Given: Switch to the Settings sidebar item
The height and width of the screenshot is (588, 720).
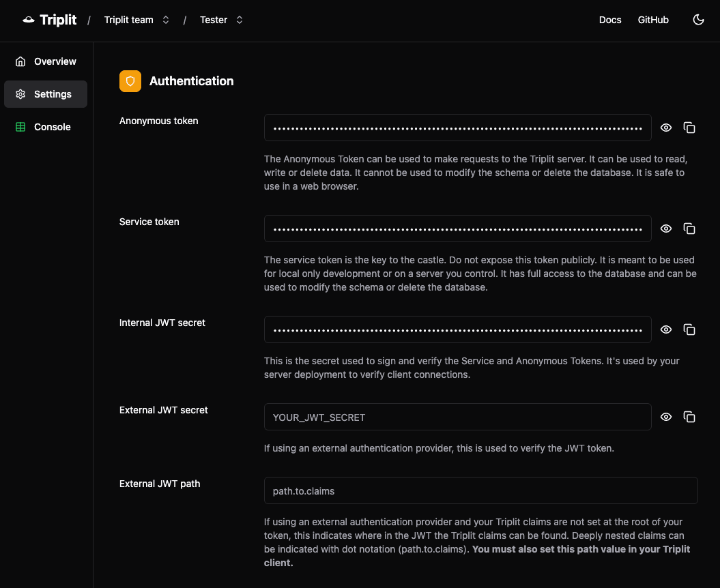Looking at the screenshot, I should [x=53, y=93].
